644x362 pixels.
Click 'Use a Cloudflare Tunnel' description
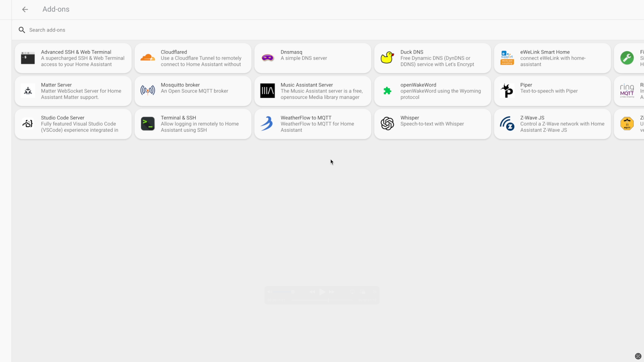coord(201,61)
